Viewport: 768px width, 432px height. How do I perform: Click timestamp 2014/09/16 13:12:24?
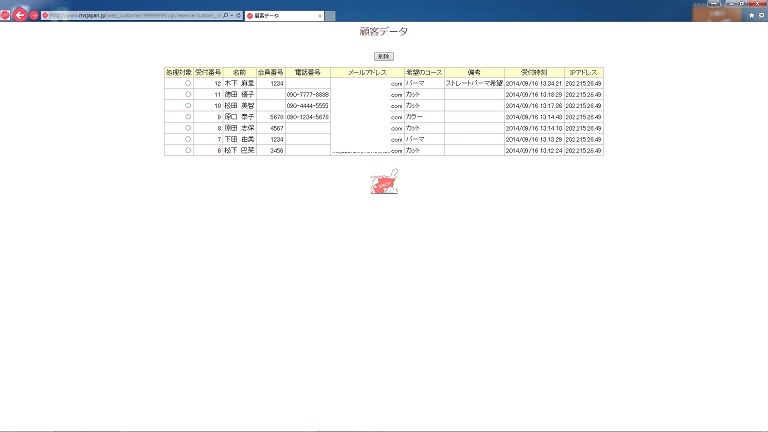click(534, 151)
